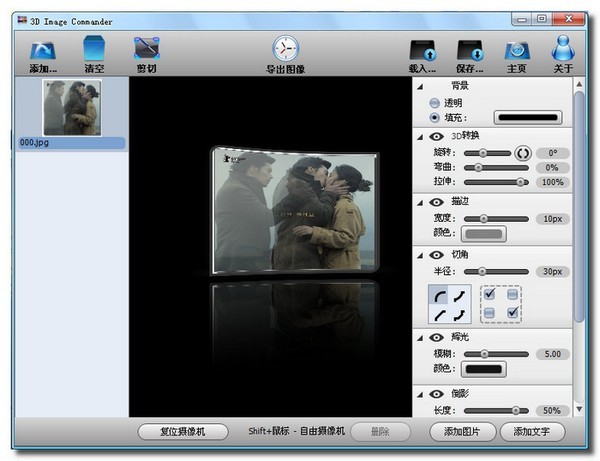Select the transparent (透明) background radio button
The height and width of the screenshot is (461, 600).
tap(433, 102)
